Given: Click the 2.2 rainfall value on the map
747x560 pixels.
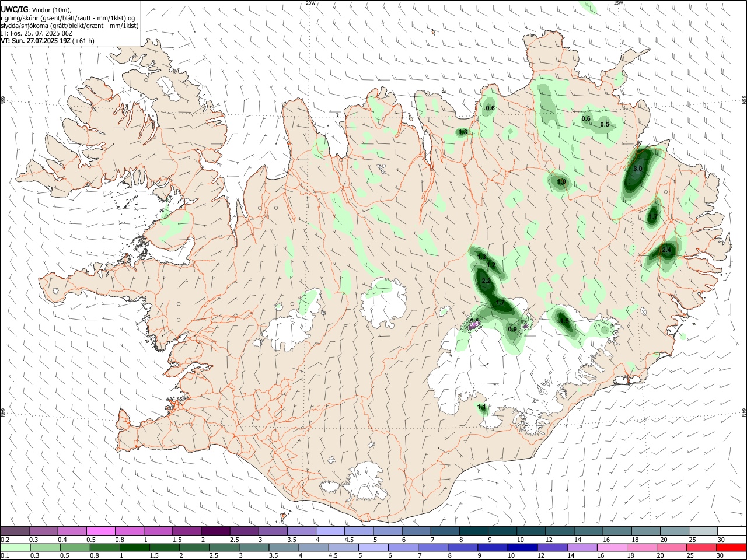Looking at the screenshot, I should tap(486, 281).
